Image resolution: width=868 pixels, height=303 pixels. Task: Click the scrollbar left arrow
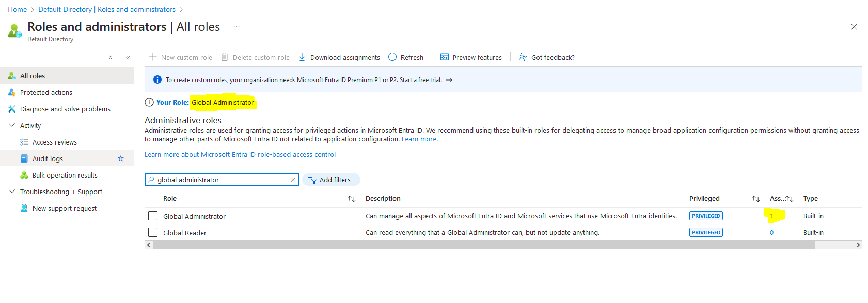tap(149, 245)
